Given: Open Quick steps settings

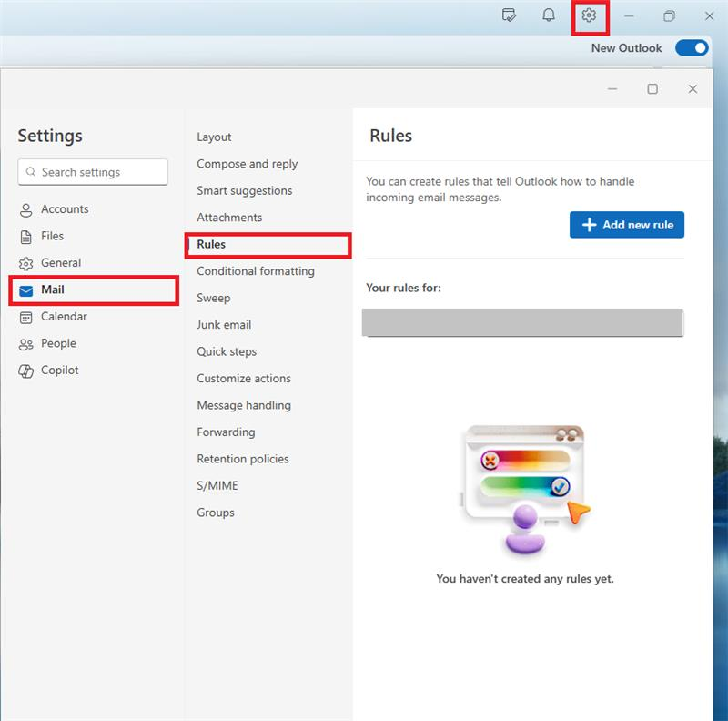Looking at the screenshot, I should 227,351.
